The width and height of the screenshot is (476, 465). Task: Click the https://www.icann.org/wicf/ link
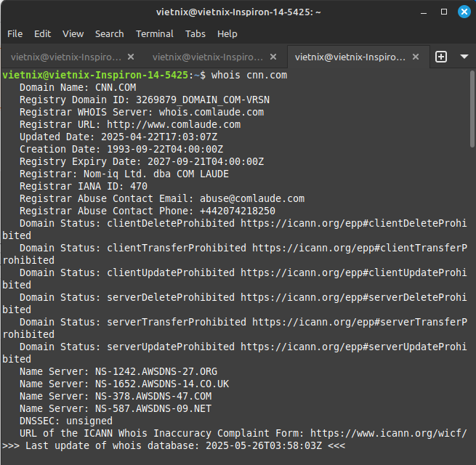pos(389,433)
